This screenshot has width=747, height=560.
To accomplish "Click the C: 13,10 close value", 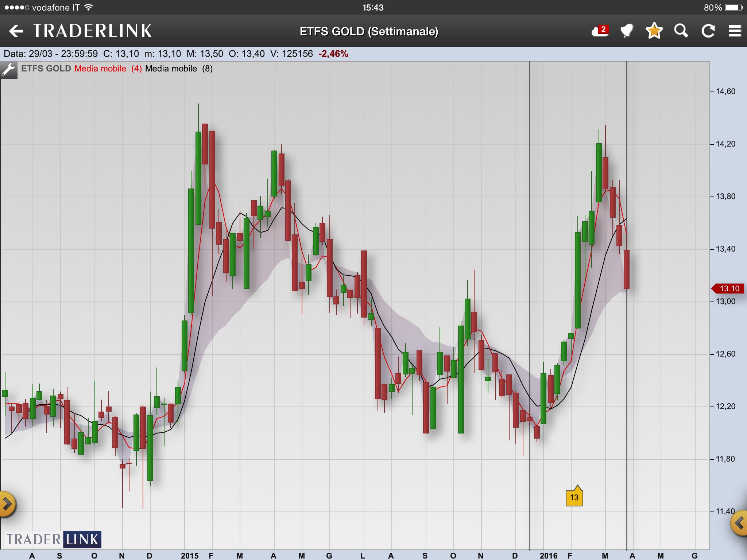I will tap(121, 54).
